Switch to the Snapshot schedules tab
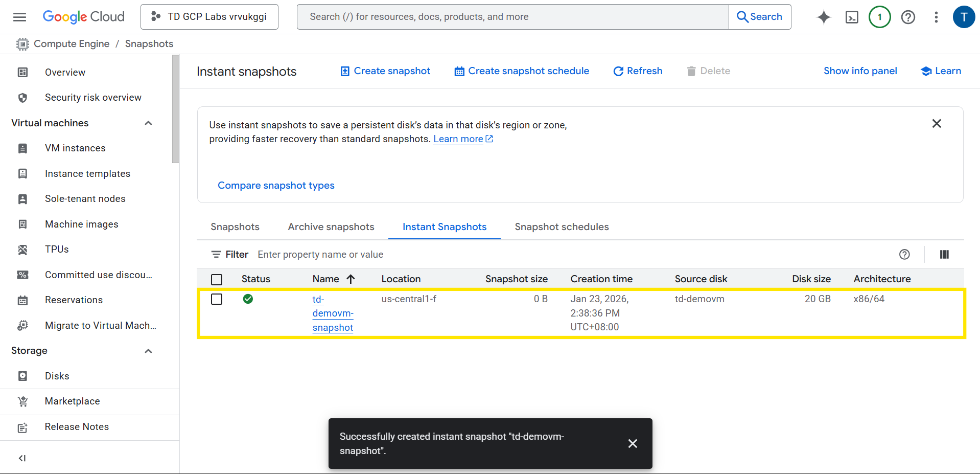Viewport: 980px width, 474px height. 562,227
